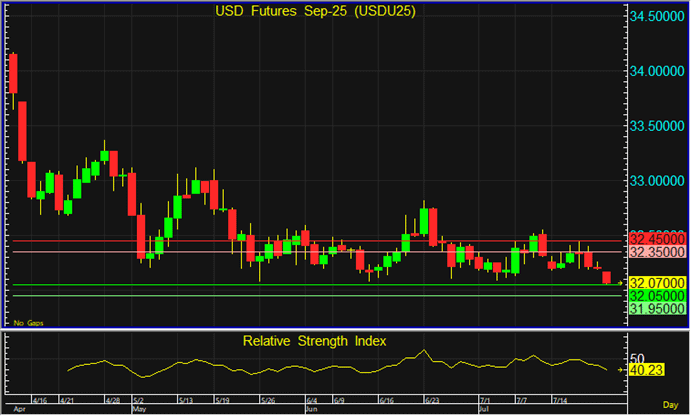This screenshot has height=416, width=691.
Task: Click the Day timeframe label
Action: coord(674,409)
